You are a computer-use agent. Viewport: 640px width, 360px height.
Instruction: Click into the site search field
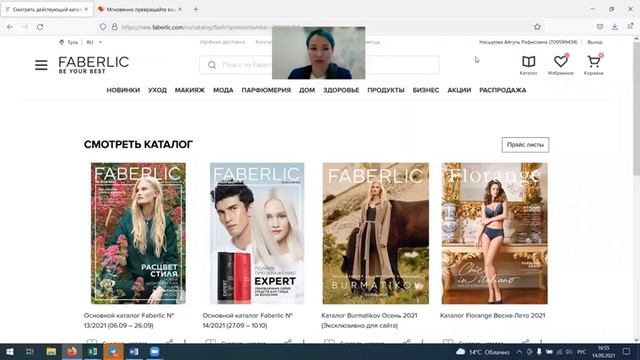pyautogui.click(x=319, y=65)
